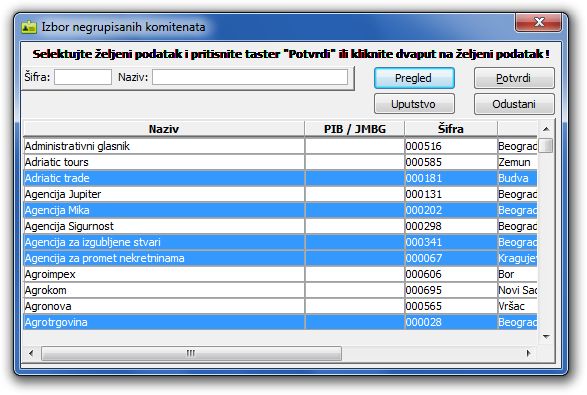Click the city cell Zemun

tap(517, 162)
